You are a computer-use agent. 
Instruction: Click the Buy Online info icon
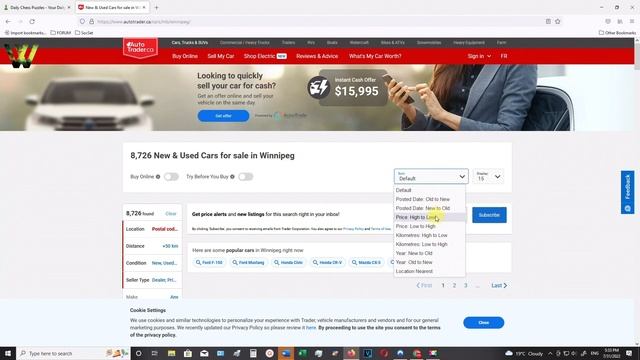[x=158, y=177]
